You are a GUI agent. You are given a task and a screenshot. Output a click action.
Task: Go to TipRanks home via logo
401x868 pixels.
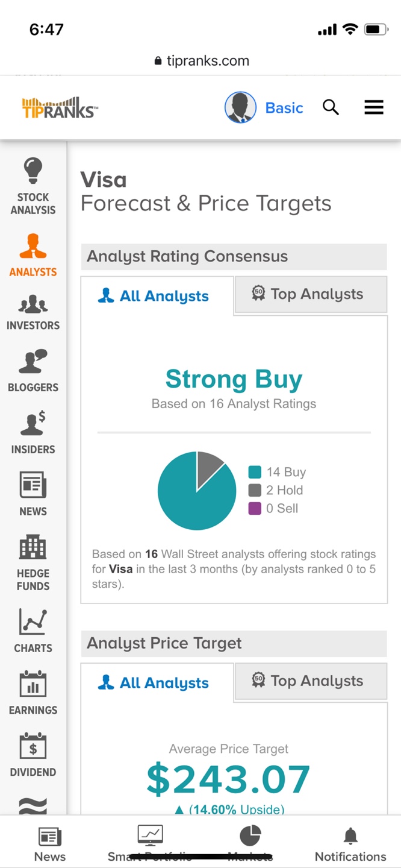tap(60, 108)
